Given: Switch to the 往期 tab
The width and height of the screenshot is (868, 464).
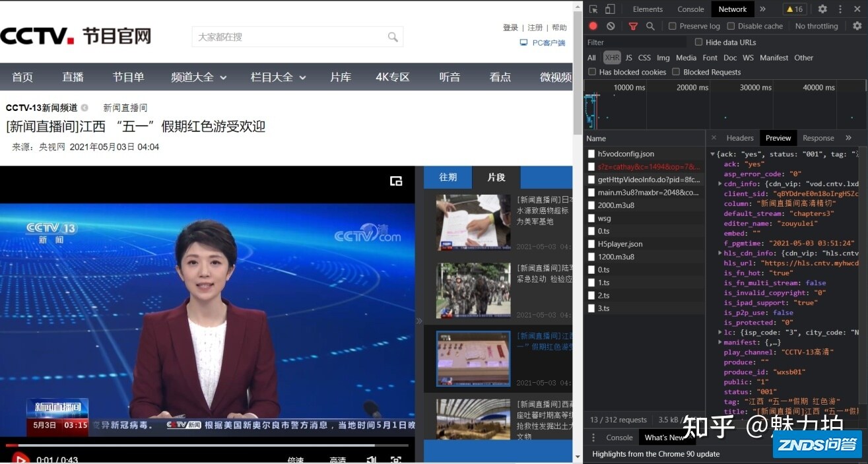Looking at the screenshot, I should click(448, 177).
